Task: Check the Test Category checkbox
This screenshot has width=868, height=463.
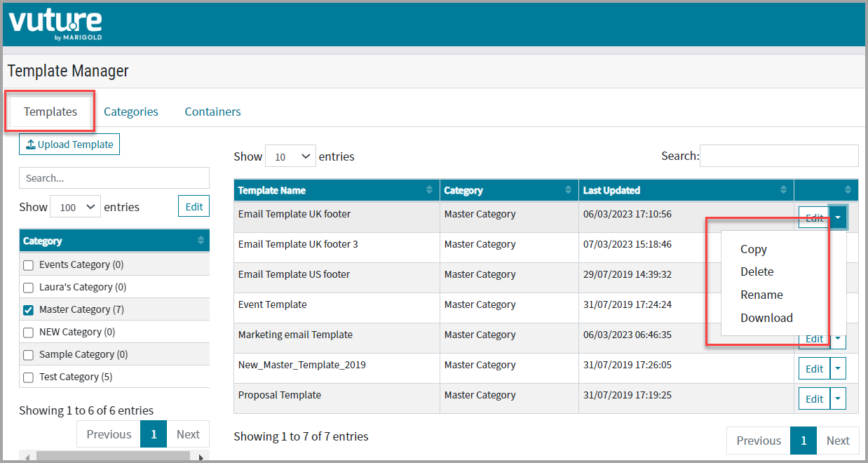Action: pyautogui.click(x=29, y=377)
